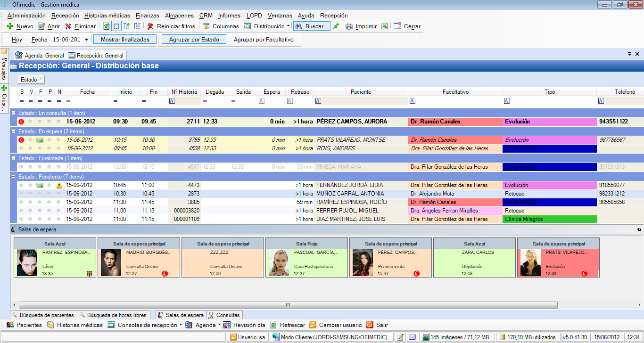
Task: Toggle Agrupar por Estado grouping
Action: pos(194,40)
